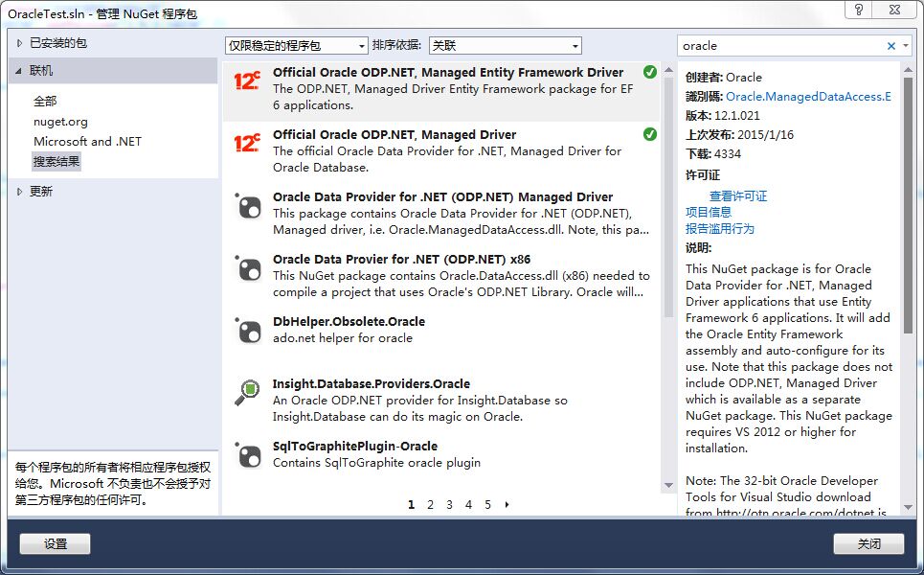This screenshot has height=575, width=924.
Task: Open the 仅限稳定的程序包 dropdown
Action: 297,45
